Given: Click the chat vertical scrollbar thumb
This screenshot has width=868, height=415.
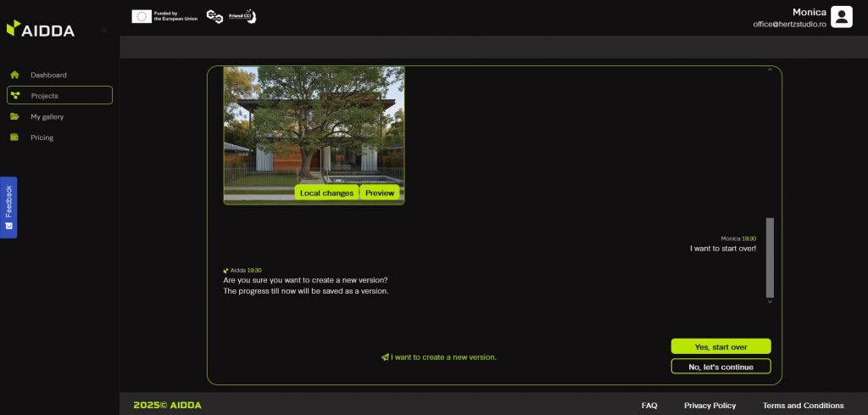Looking at the screenshot, I should [x=770, y=256].
